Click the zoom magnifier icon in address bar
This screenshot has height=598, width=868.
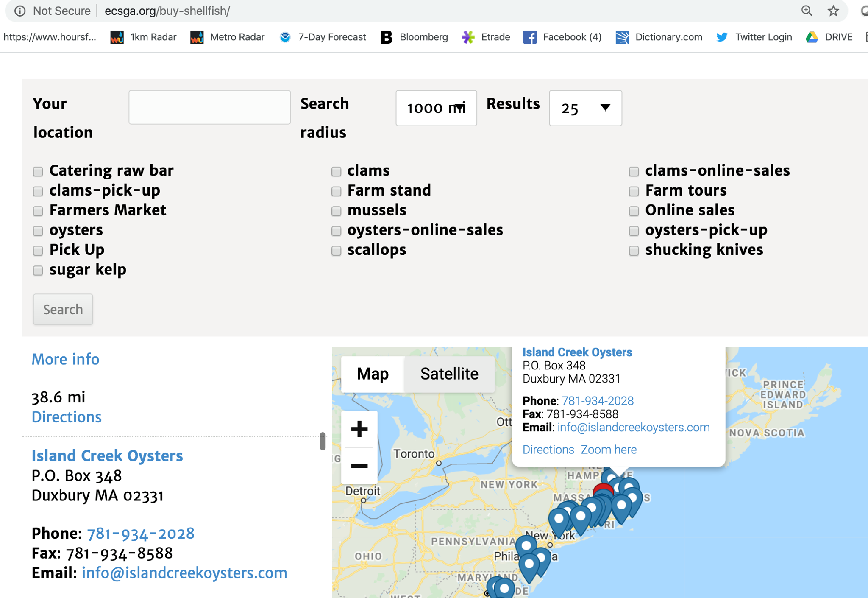pos(807,11)
